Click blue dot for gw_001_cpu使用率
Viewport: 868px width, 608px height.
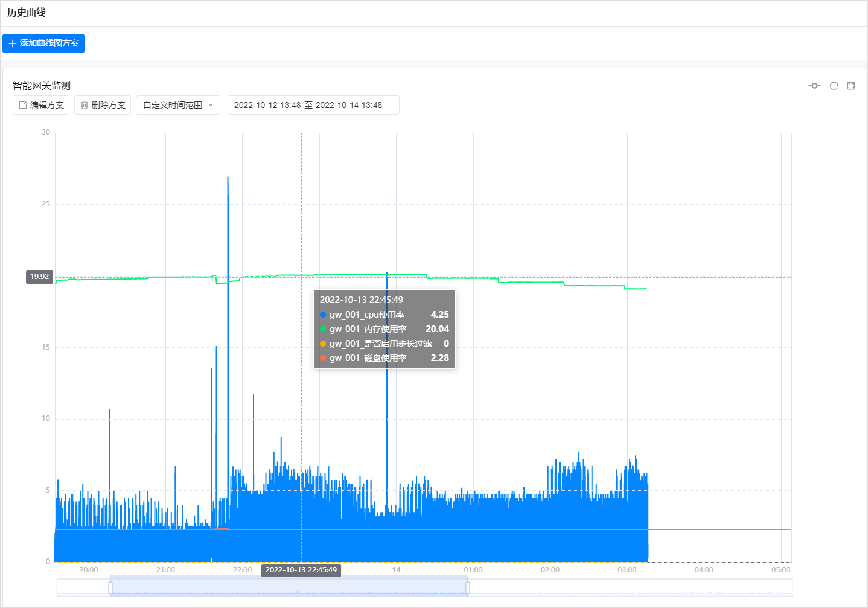(323, 315)
